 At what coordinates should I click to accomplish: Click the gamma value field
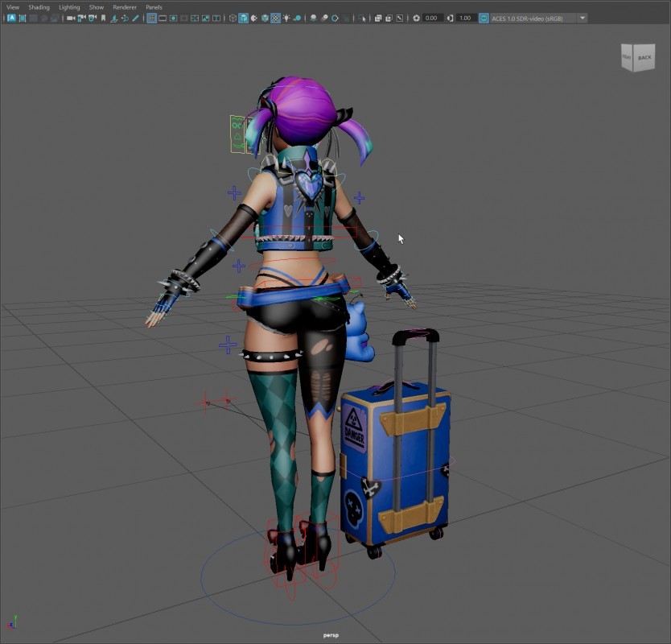466,18
